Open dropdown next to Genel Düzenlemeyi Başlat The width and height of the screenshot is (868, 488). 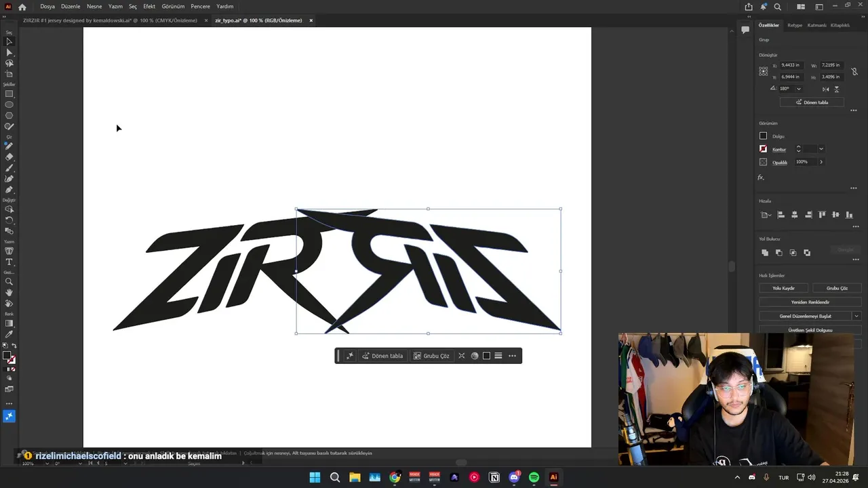(x=856, y=316)
